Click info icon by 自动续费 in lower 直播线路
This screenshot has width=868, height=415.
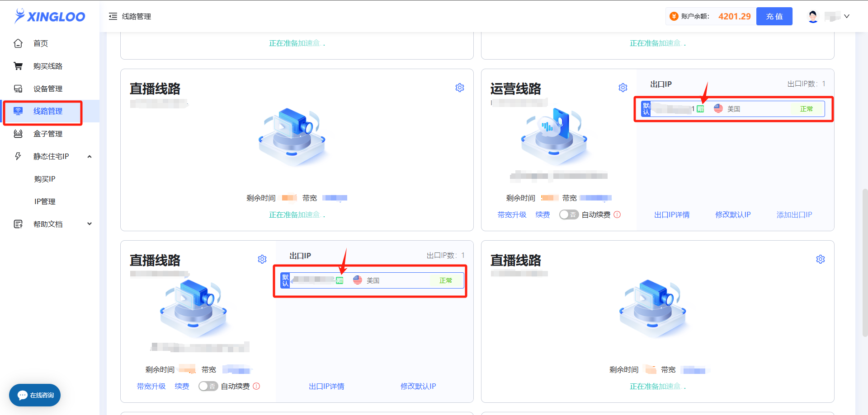(x=256, y=386)
